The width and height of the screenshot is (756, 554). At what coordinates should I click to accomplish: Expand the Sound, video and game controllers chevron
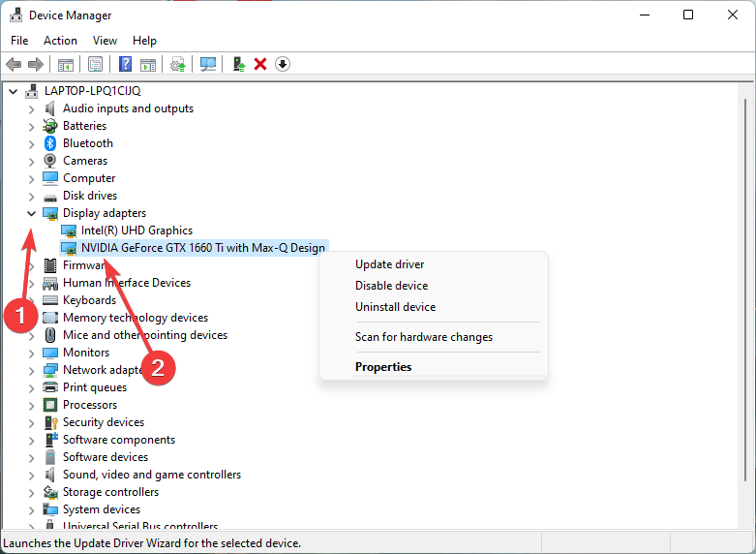31,476
